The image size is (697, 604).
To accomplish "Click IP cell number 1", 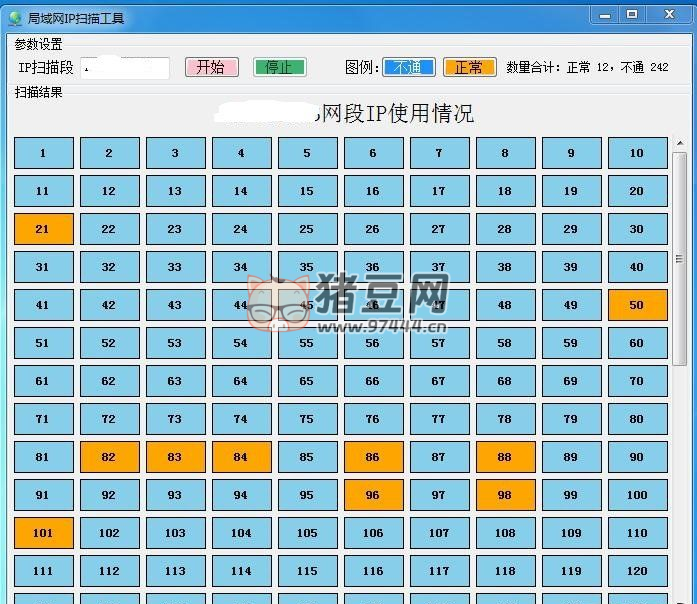I will 43,153.
